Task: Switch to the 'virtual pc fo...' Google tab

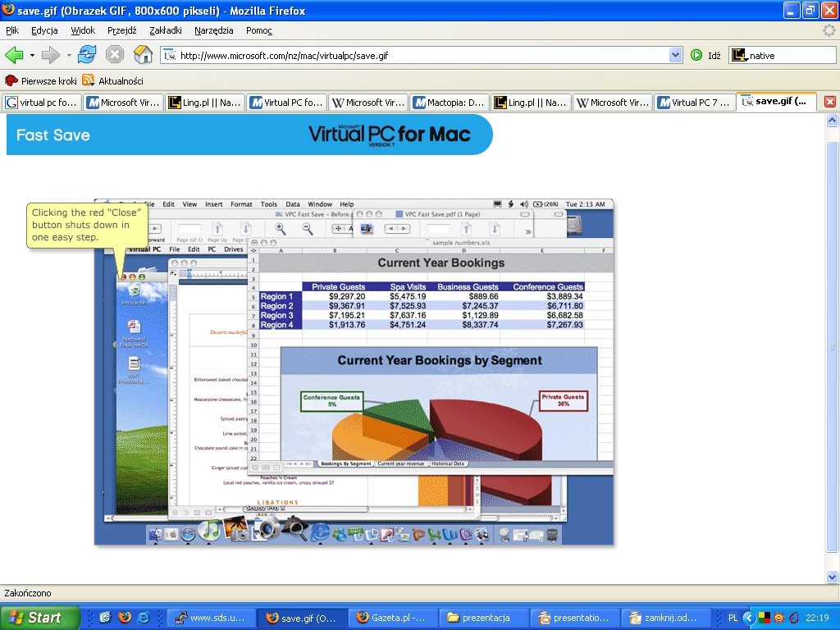Action: (x=43, y=103)
